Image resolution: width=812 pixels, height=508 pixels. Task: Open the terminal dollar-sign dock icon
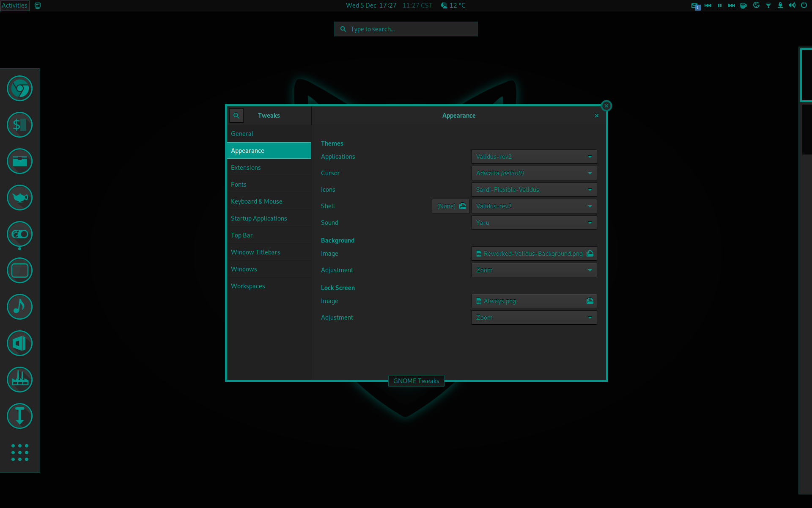tap(20, 125)
